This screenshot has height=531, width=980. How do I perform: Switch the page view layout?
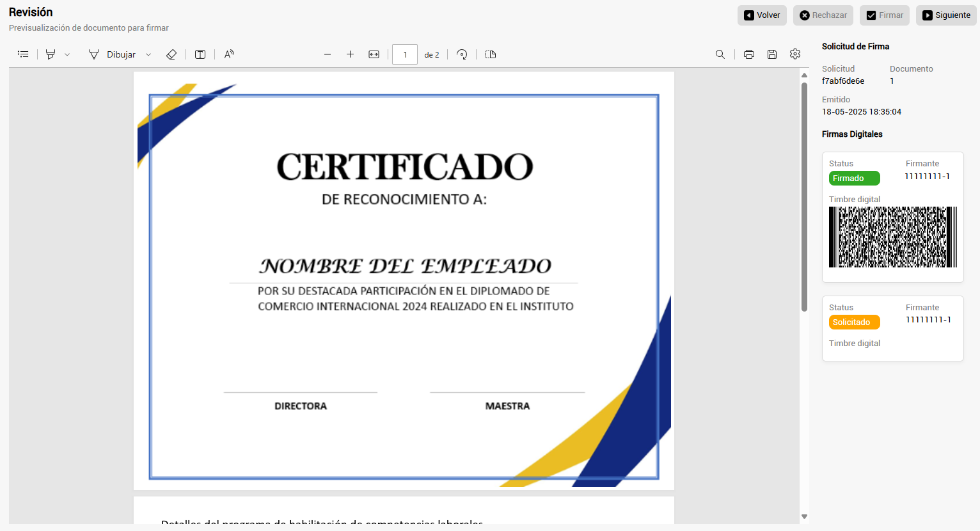[x=491, y=54]
